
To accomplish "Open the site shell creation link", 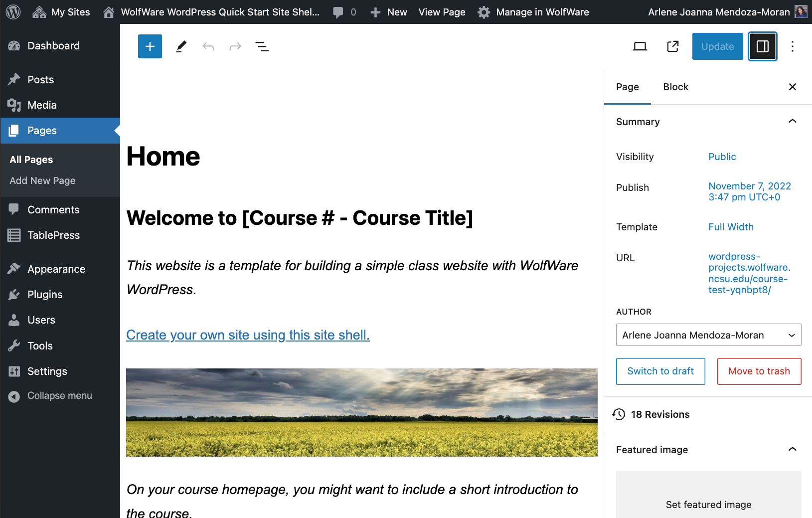I will (248, 335).
